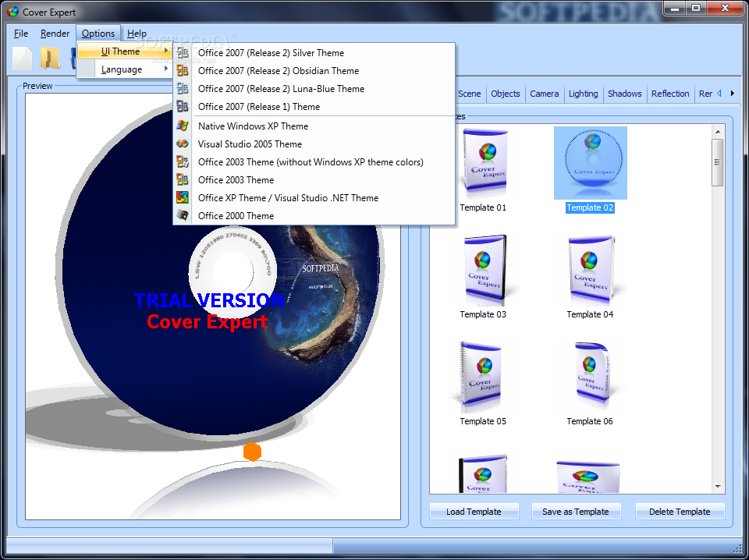749x560 pixels.
Task: Click the Office 2007 Release 1 icon
Action: [183, 106]
